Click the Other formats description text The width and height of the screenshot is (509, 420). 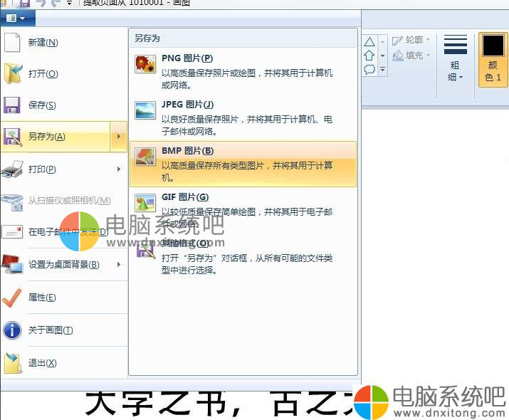click(x=247, y=264)
